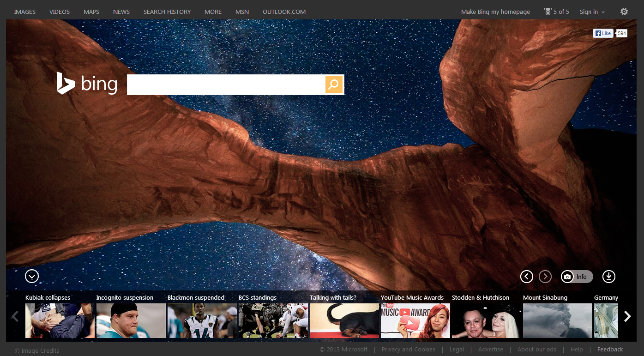Click the Facebook like count 594
The width and height of the screenshot is (644, 356).
621,33
